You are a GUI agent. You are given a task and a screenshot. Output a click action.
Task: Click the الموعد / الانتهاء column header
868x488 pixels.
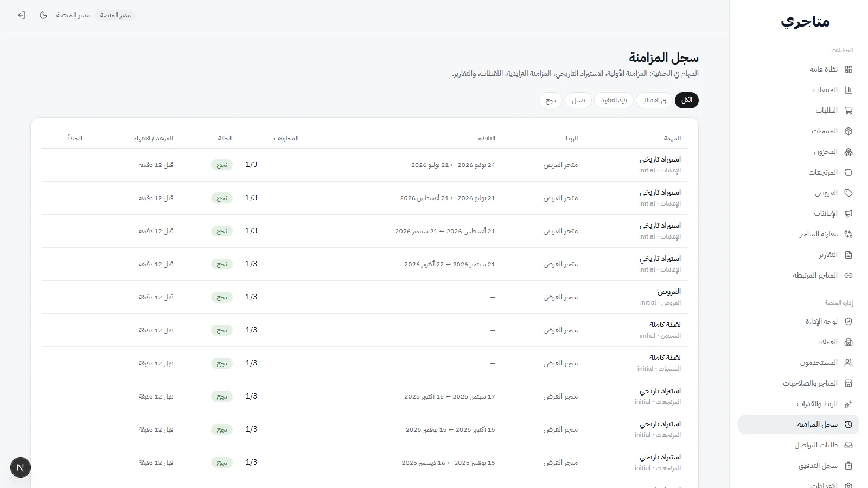pos(154,138)
